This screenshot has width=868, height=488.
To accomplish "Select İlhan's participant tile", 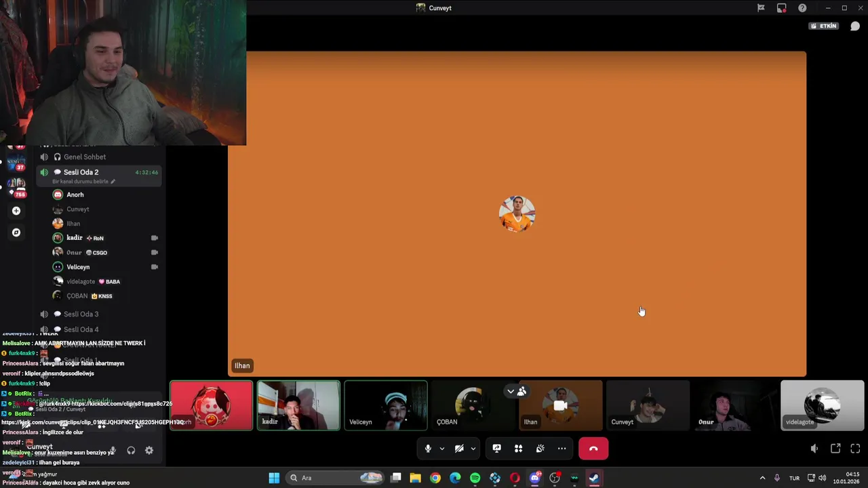I will coord(560,405).
